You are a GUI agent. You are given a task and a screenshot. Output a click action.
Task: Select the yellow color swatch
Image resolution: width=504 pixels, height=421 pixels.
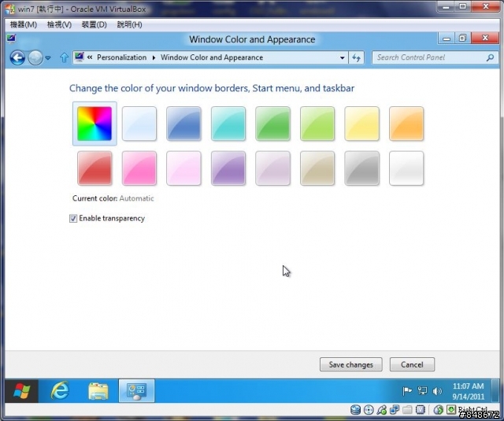362,124
